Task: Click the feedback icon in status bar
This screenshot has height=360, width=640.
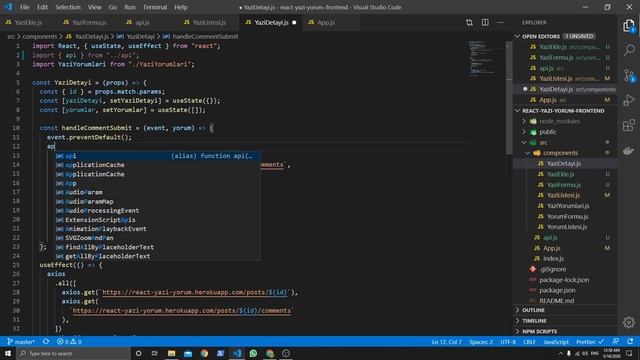Action: click(616, 342)
